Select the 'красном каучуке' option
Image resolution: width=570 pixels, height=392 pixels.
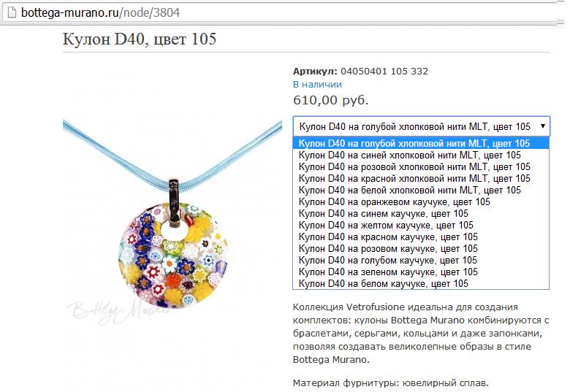(x=421, y=237)
